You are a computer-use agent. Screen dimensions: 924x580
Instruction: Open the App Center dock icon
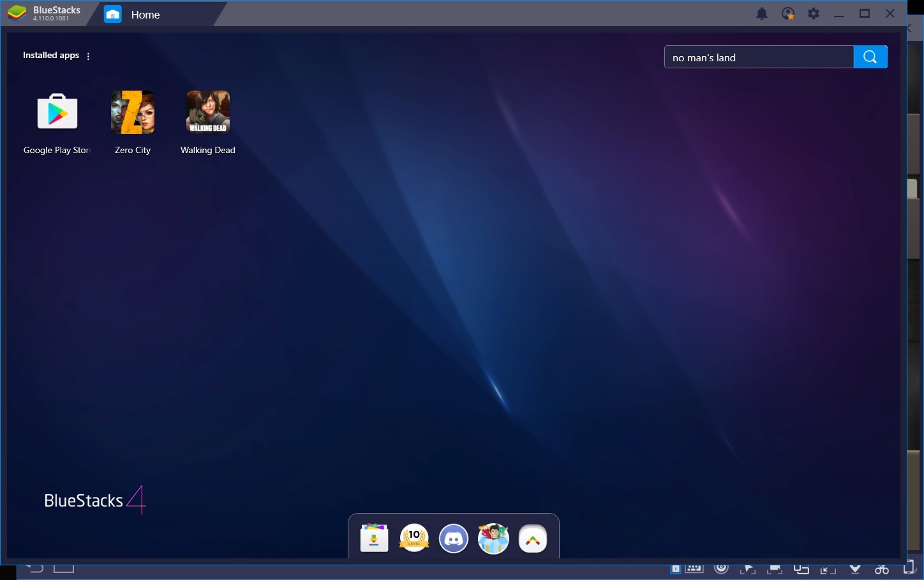tap(375, 538)
